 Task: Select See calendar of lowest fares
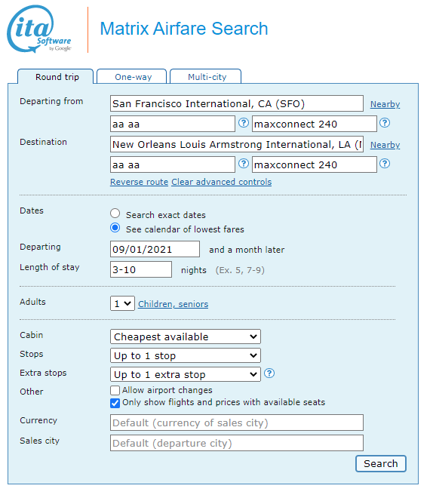(115, 228)
